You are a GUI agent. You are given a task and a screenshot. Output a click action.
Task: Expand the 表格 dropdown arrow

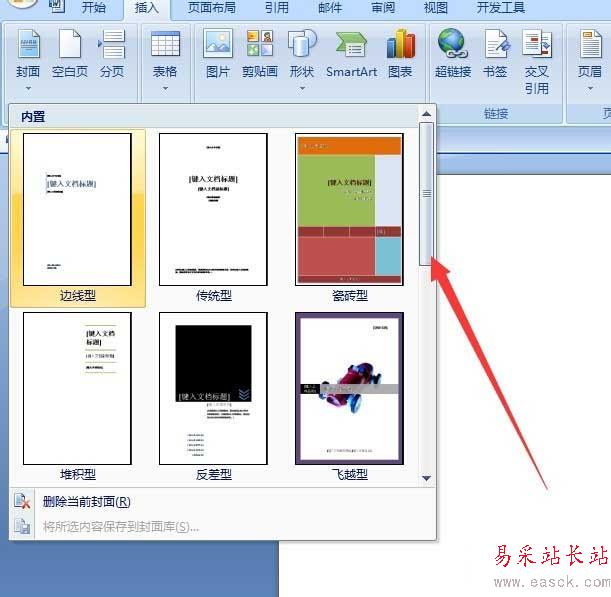[165, 88]
